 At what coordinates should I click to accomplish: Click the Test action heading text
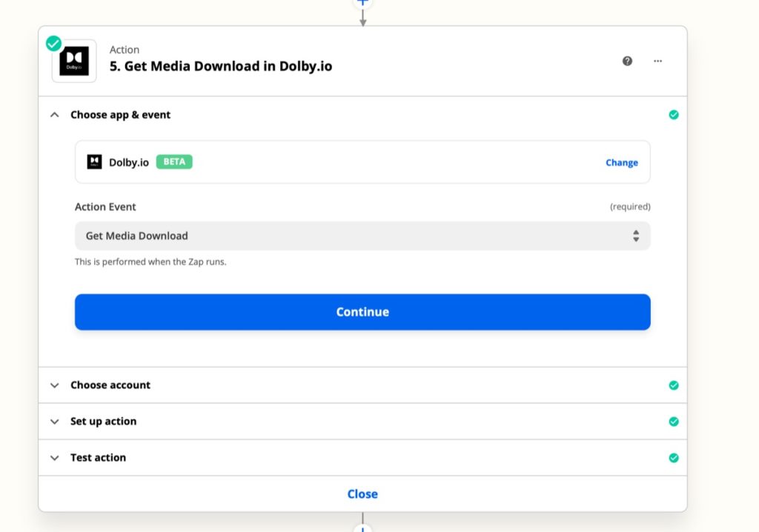(x=99, y=457)
